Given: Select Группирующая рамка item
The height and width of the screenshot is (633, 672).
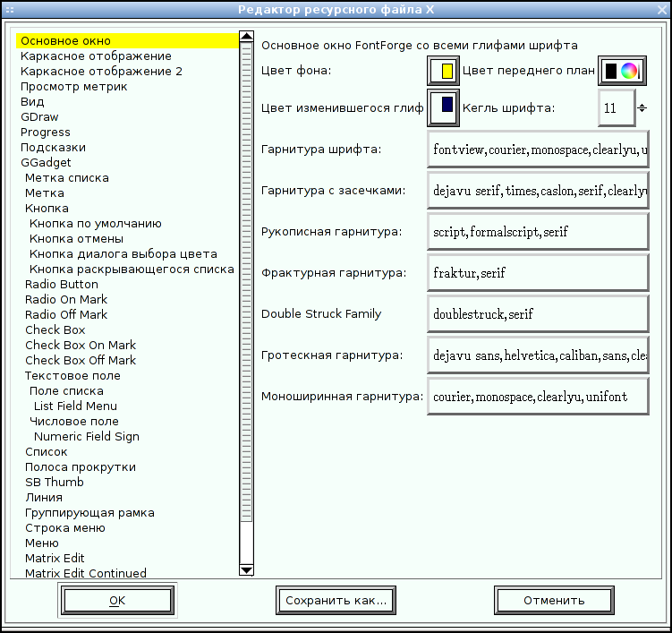Looking at the screenshot, I should (89, 513).
